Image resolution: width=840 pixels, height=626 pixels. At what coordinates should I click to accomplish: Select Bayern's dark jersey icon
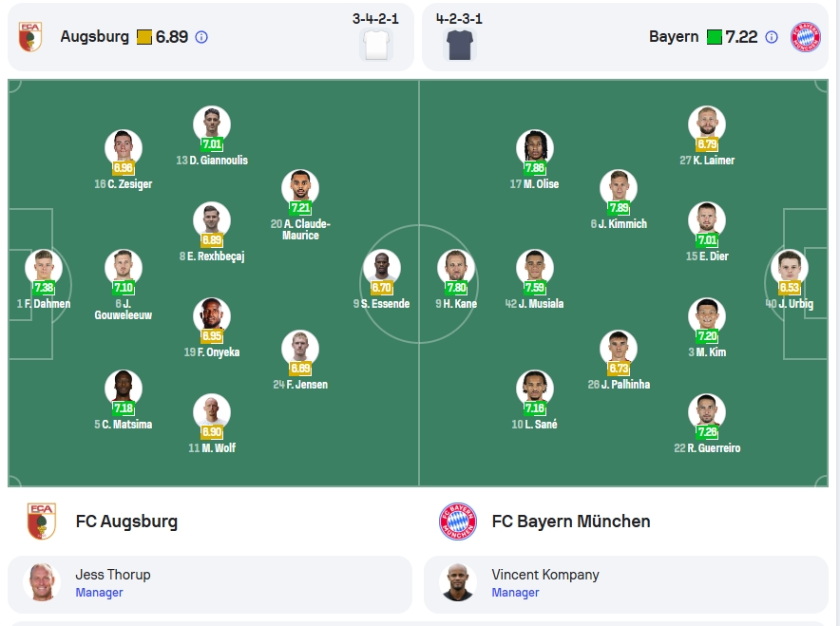[460, 45]
